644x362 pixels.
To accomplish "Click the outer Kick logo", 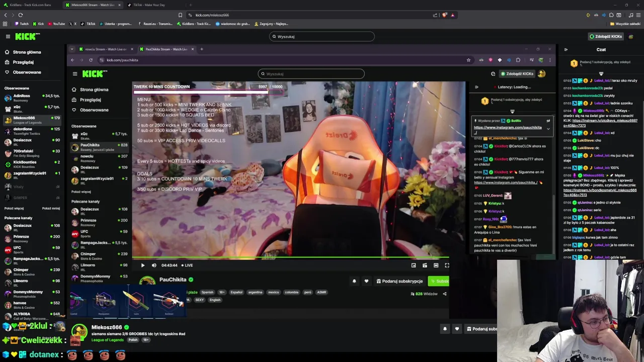I will point(27,36).
